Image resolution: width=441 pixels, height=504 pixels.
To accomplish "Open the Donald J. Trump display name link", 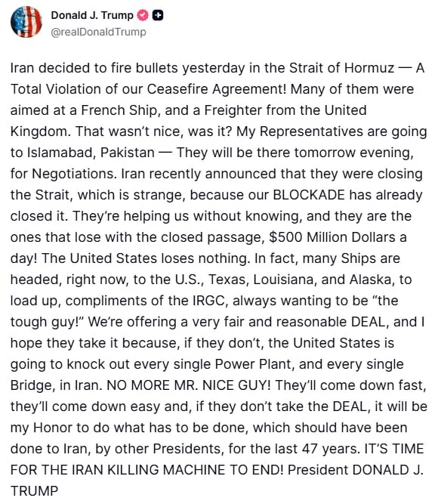I will [92, 15].
